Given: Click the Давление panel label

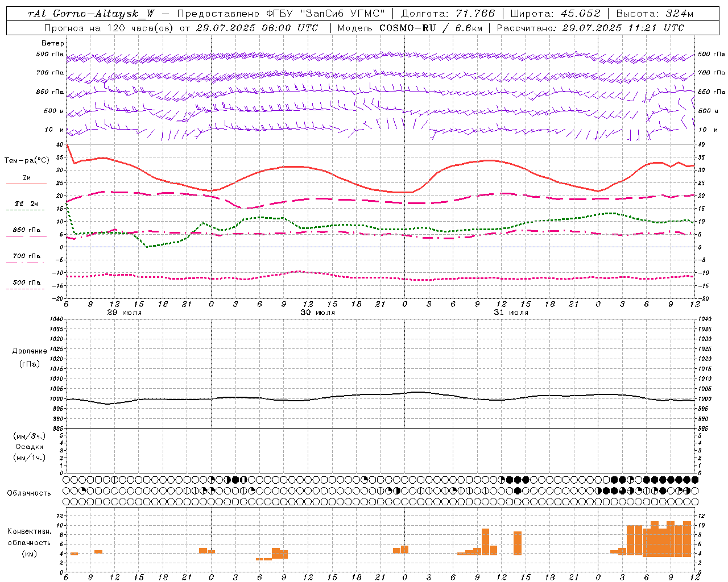Looking at the screenshot, I should click(30, 351).
